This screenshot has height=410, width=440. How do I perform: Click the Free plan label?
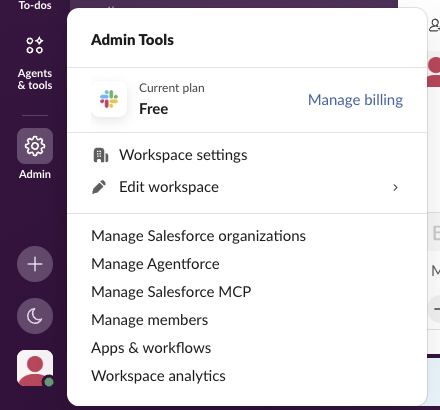click(154, 109)
